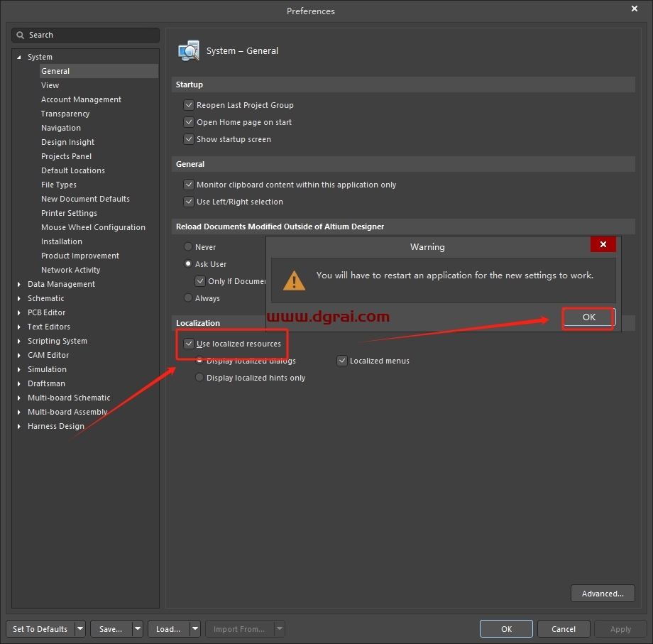Select Display localized hints only option
The width and height of the screenshot is (653, 644).
199,378
